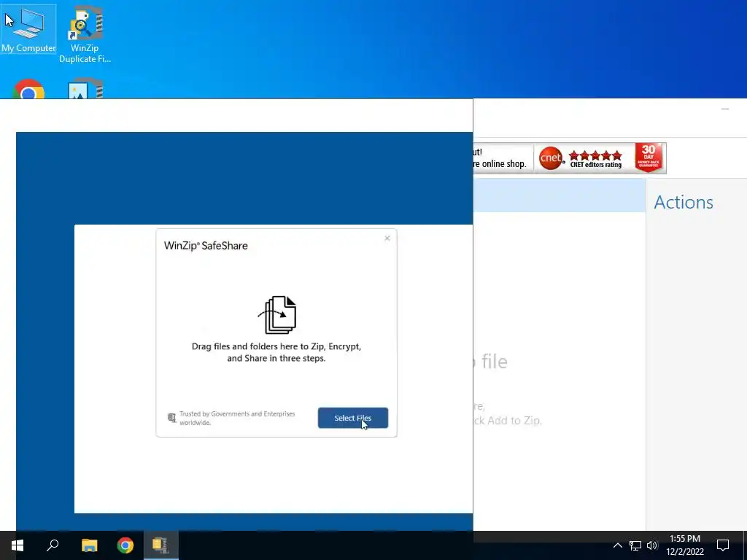The height and width of the screenshot is (560, 747).
Task: Click the trusted enterprise badge icon
Action: click(x=172, y=418)
